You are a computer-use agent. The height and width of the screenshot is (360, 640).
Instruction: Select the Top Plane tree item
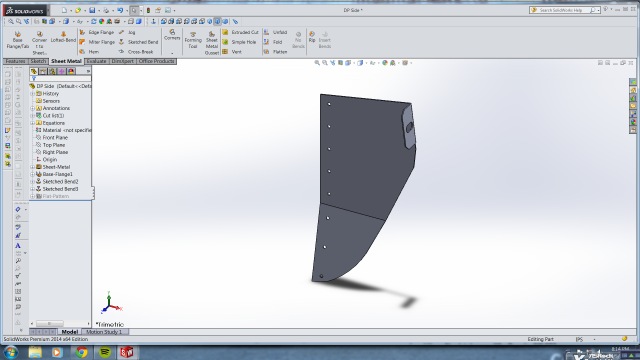click(50, 145)
